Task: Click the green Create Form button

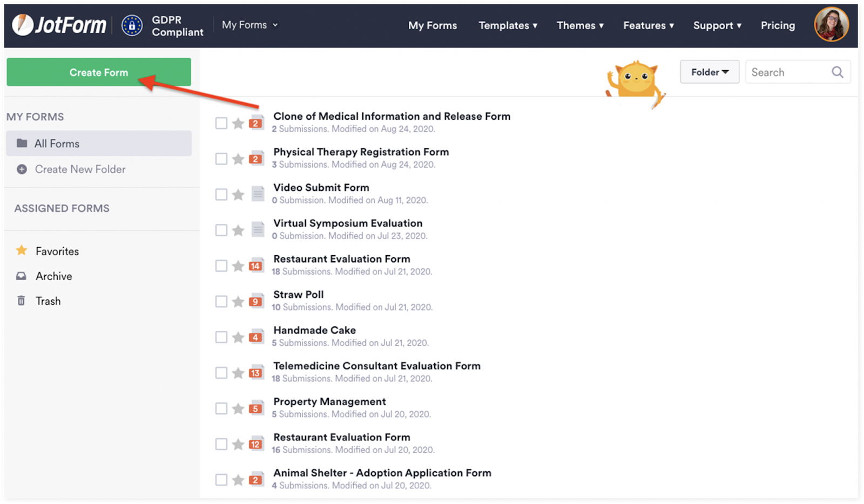Action: pos(99,72)
